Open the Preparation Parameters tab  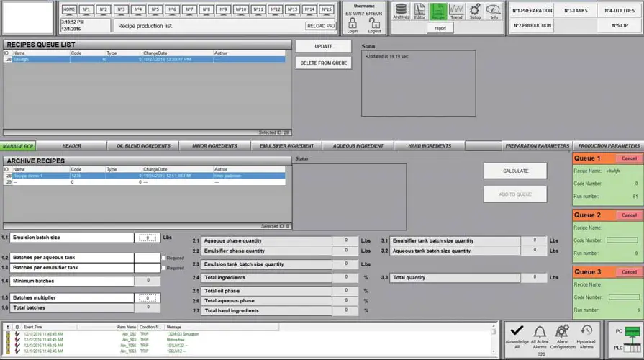pos(537,146)
